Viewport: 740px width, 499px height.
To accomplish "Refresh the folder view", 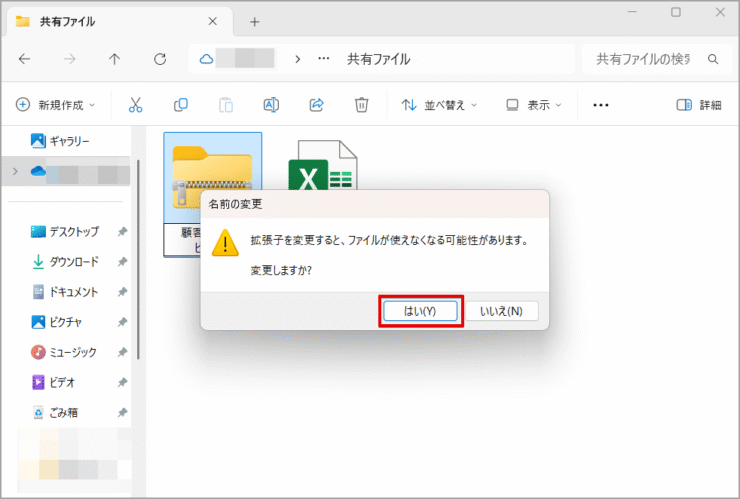I will pyautogui.click(x=160, y=59).
